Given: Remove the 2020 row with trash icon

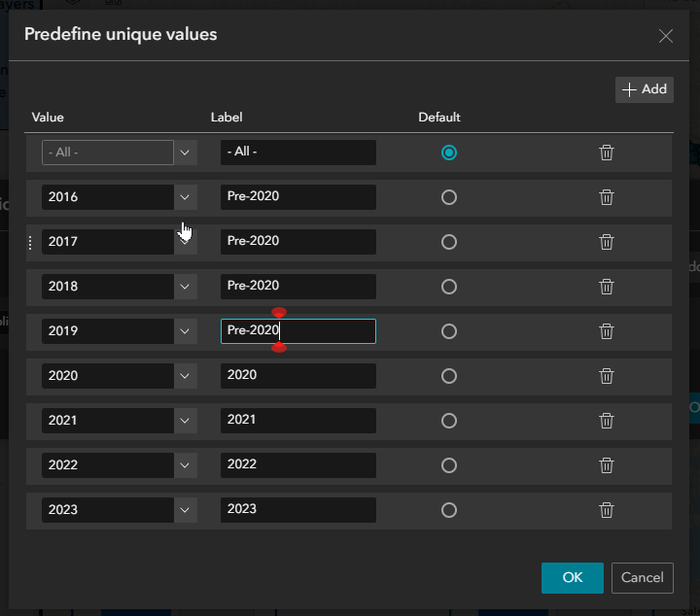Looking at the screenshot, I should 607,376.
